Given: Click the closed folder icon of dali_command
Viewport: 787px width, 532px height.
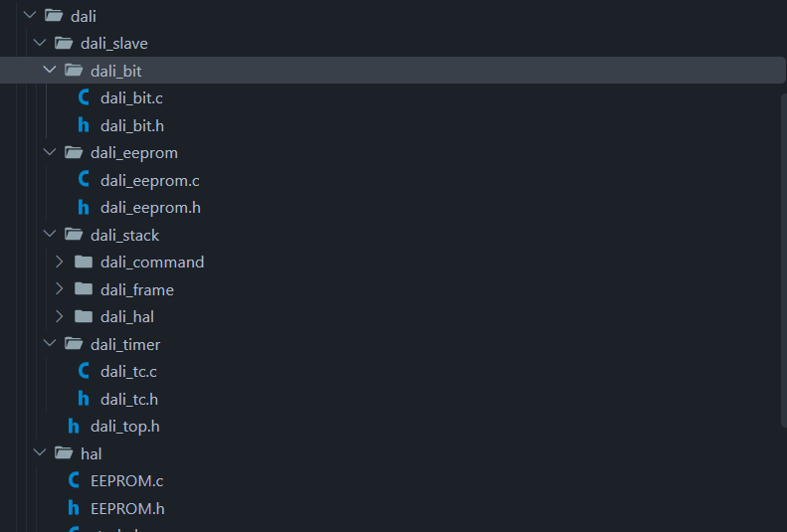Looking at the screenshot, I should (84, 262).
